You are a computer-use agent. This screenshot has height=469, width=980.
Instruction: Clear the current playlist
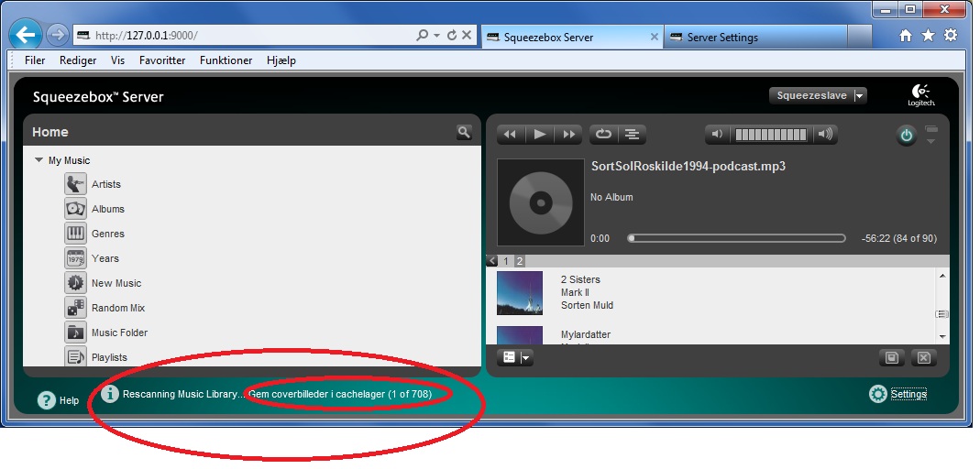click(924, 357)
